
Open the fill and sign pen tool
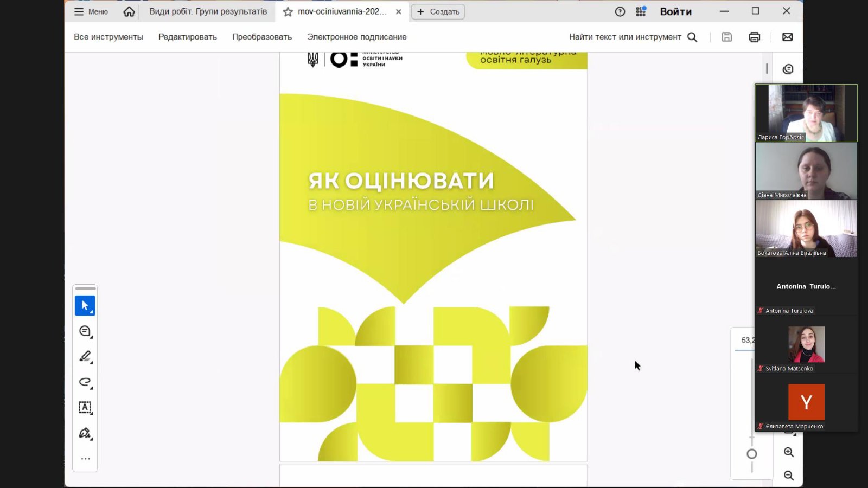(85, 433)
